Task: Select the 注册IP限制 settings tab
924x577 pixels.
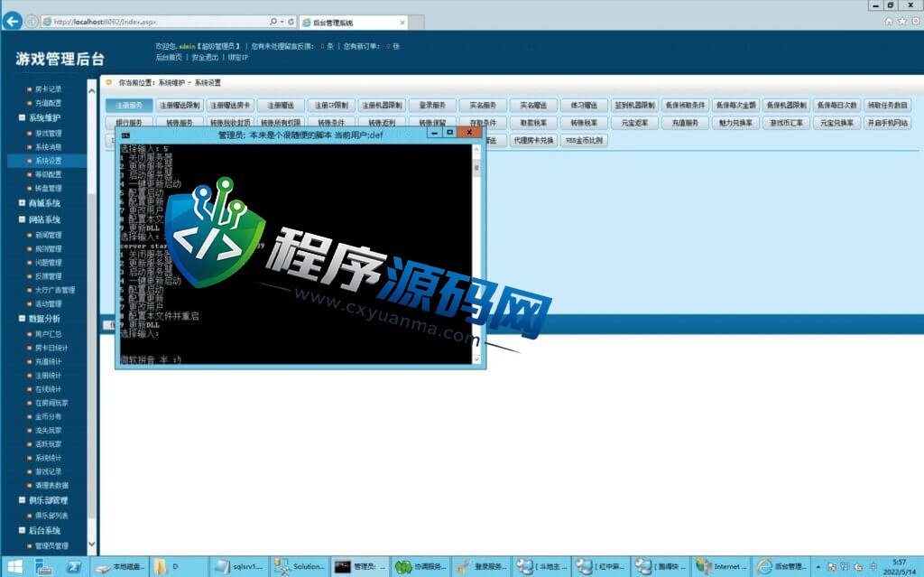Action: tap(331, 105)
